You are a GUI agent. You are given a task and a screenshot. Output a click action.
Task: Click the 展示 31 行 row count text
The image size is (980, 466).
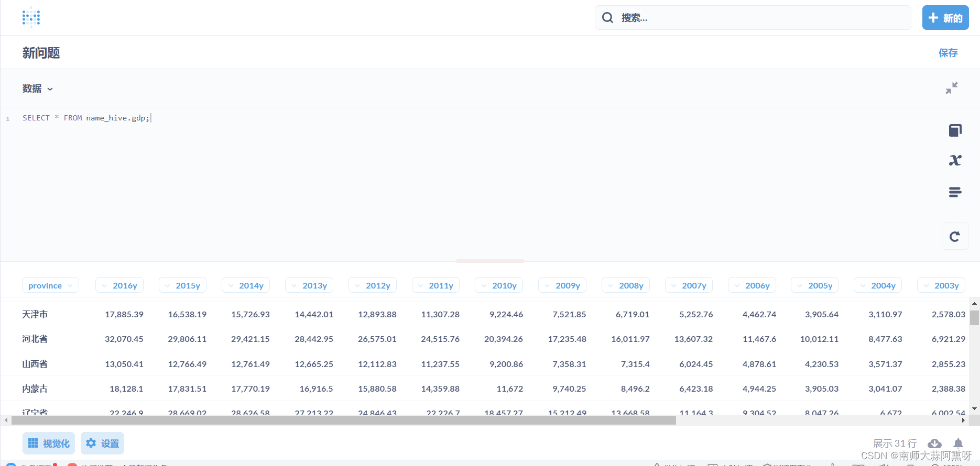[x=895, y=443]
